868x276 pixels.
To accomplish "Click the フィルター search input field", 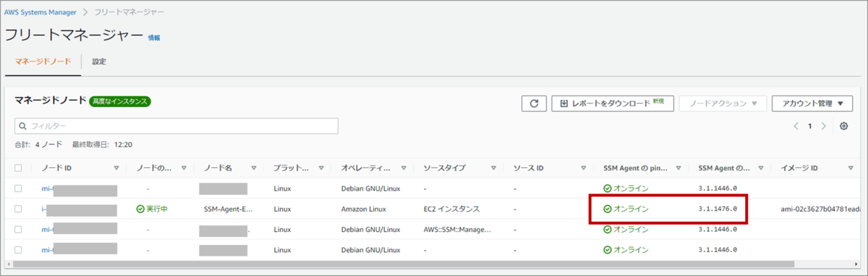I will click(x=176, y=126).
